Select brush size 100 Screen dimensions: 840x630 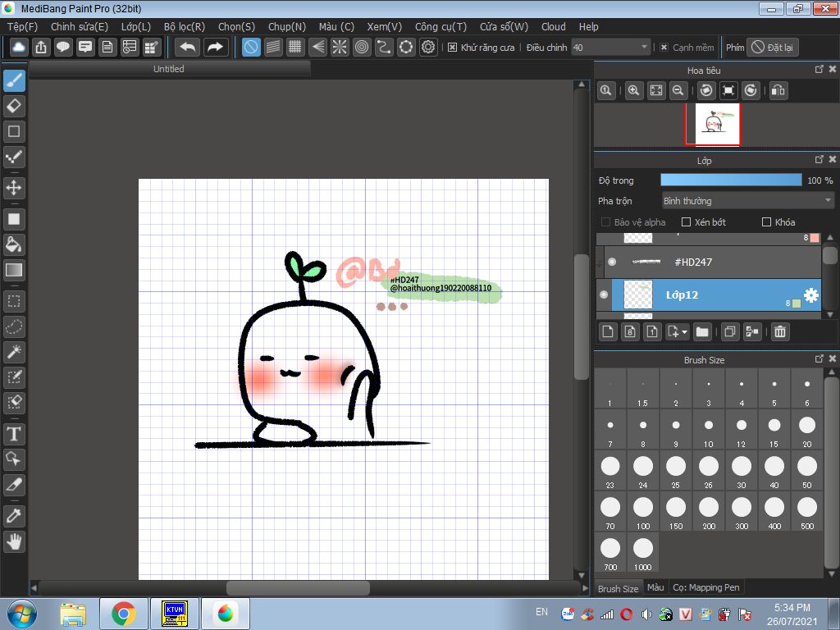click(x=643, y=514)
